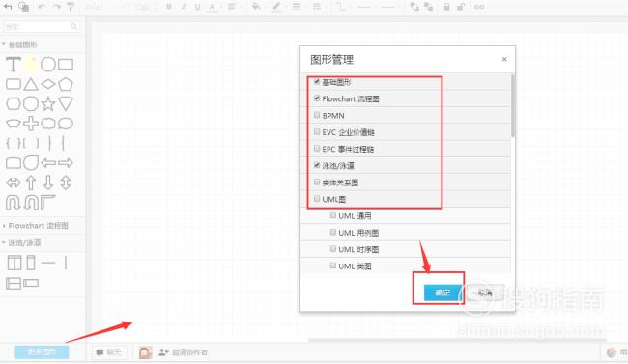Select the horizontal swimlane pool shape
This screenshot has width=628, height=364.
pyautogui.click(x=14, y=284)
